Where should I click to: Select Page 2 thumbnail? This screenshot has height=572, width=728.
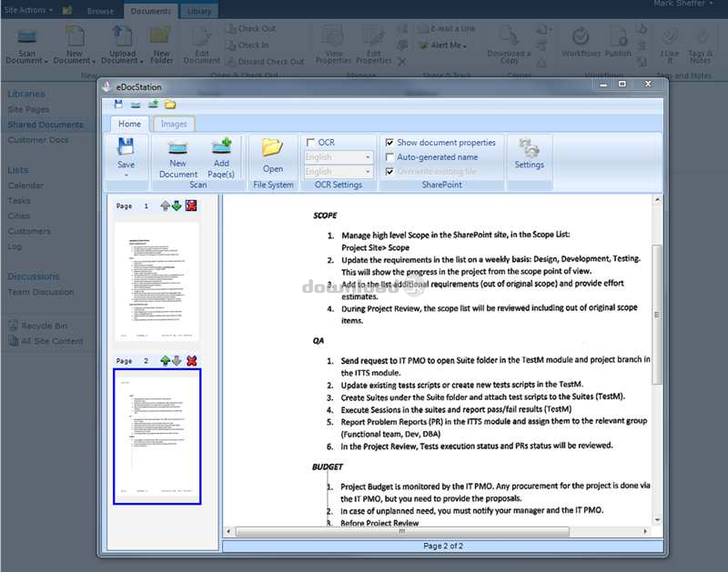click(157, 437)
